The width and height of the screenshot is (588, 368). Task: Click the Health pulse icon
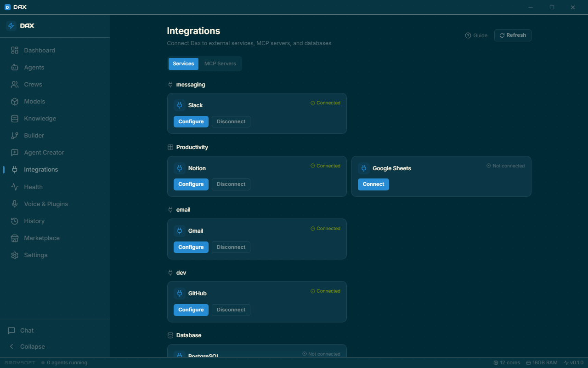(15, 187)
